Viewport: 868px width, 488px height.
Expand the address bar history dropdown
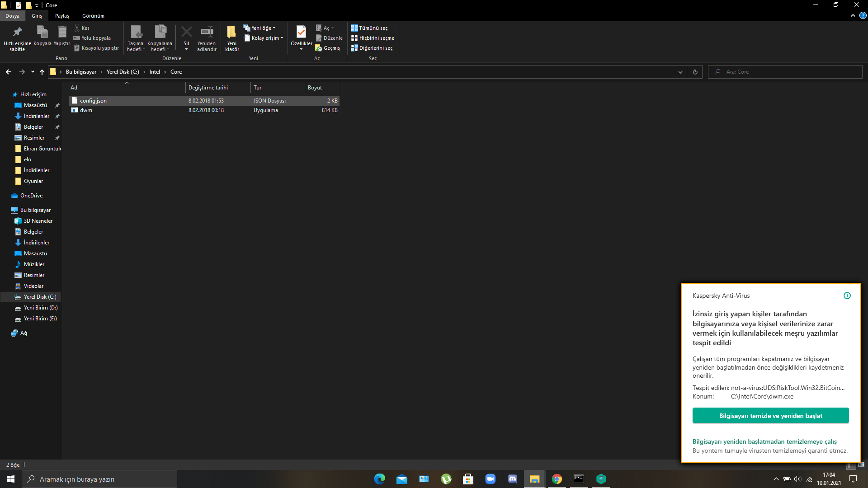click(680, 72)
